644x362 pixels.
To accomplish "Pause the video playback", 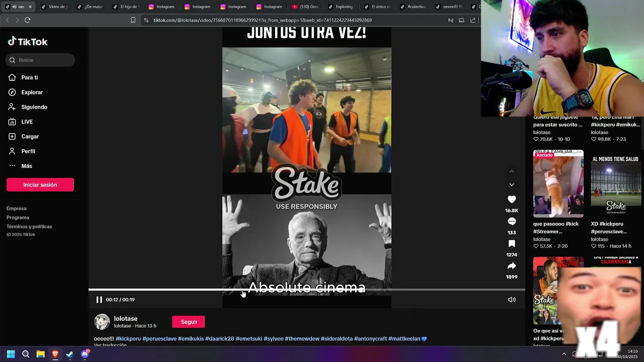I will pos(99,300).
